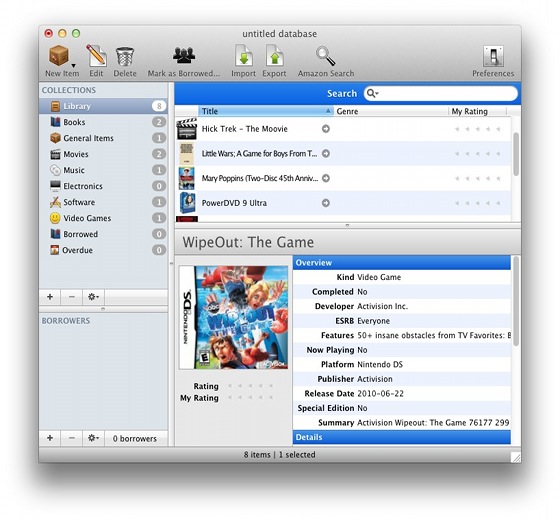Click the Platform value Nintendo DS
The height and width of the screenshot is (520, 560).
[x=380, y=365]
